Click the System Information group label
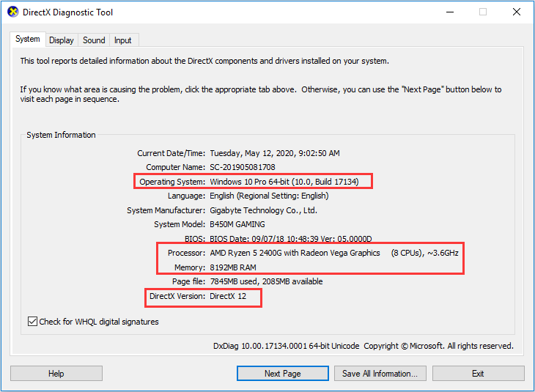The width and height of the screenshot is (535, 392). [x=61, y=135]
